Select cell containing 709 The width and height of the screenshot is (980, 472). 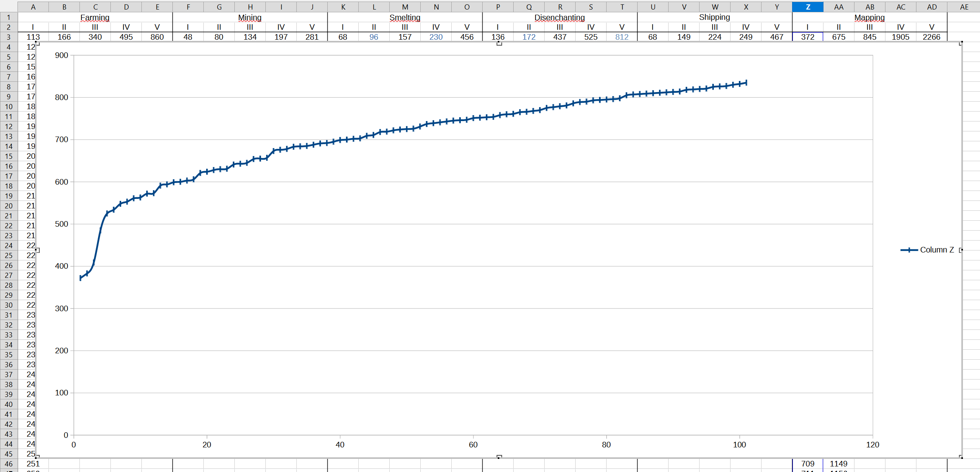tap(808, 464)
